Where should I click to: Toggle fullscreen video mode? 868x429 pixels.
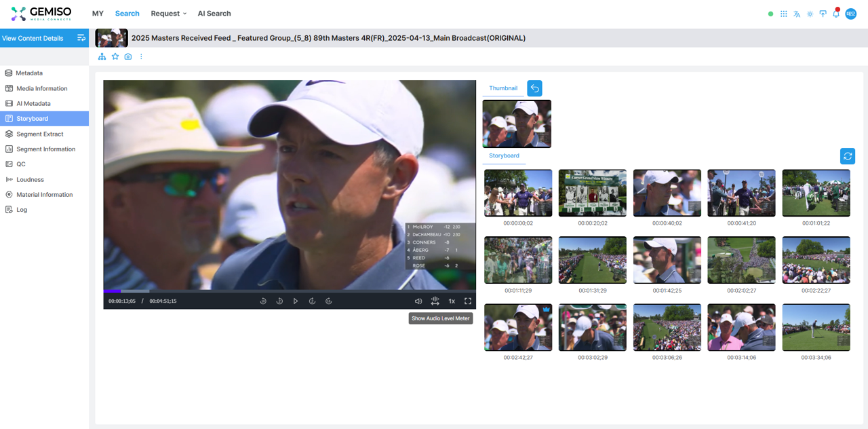coord(468,301)
